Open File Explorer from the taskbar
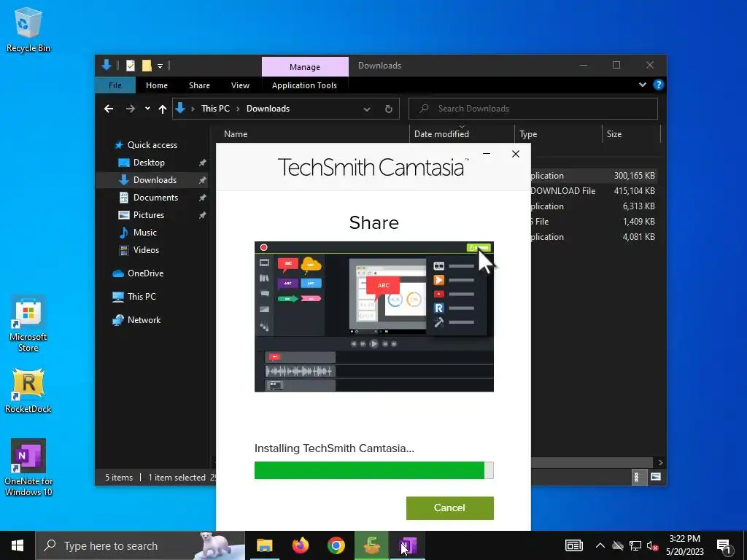This screenshot has width=747, height=560. tap(264, 545)
